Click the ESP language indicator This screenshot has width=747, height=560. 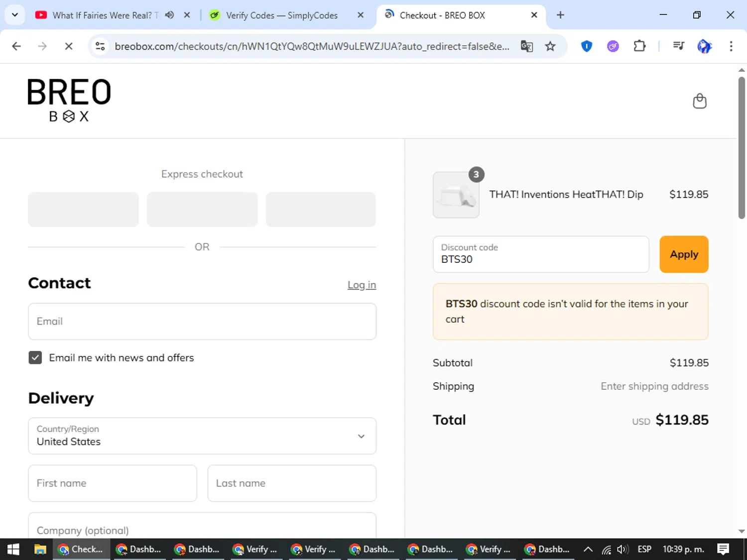(x=644, y=549)
